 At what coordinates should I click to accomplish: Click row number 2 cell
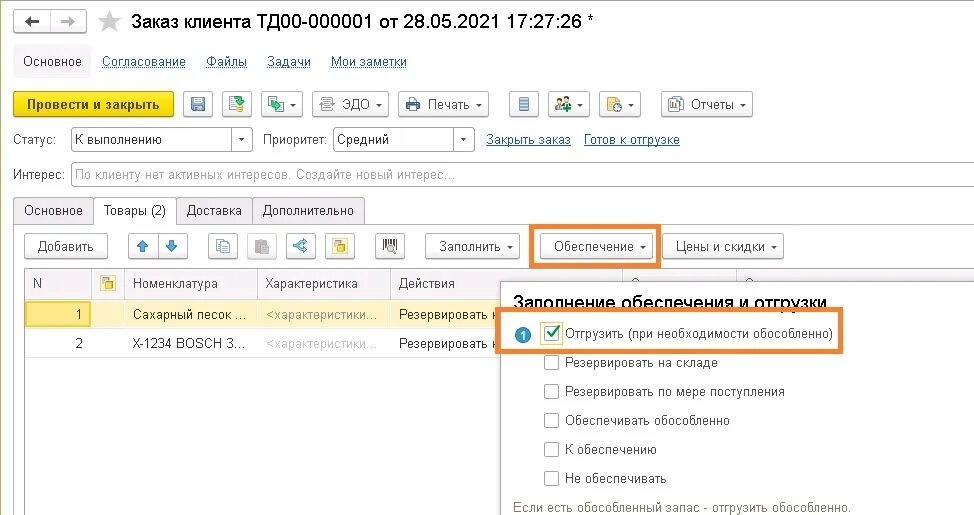58,343
